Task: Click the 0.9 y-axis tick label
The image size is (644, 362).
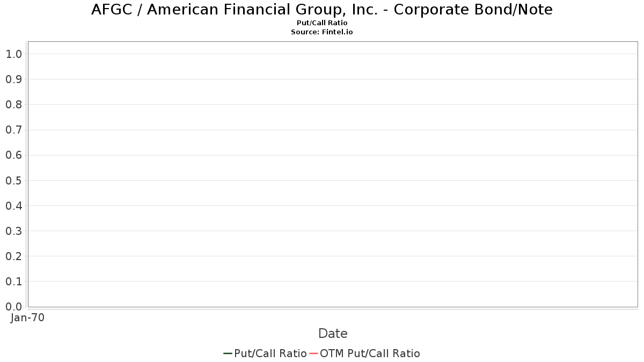Action: (x=13, y=79)
